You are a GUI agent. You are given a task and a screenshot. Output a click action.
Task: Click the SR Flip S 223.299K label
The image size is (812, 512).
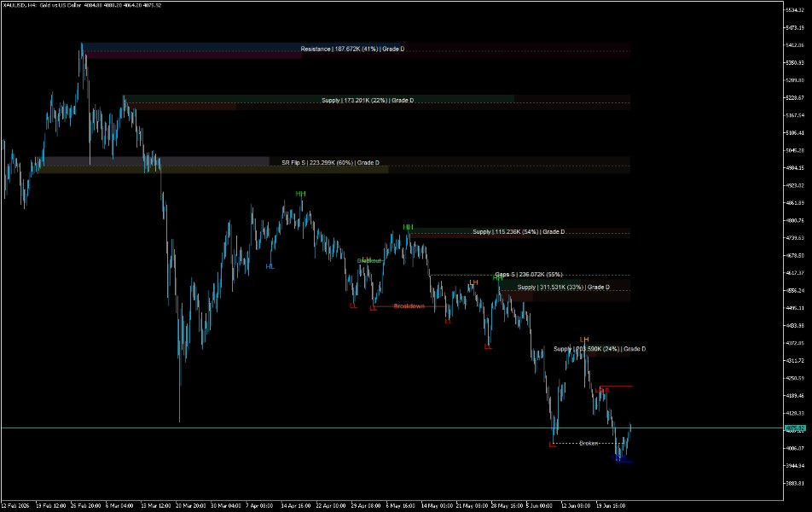click(x=330, y=162)
